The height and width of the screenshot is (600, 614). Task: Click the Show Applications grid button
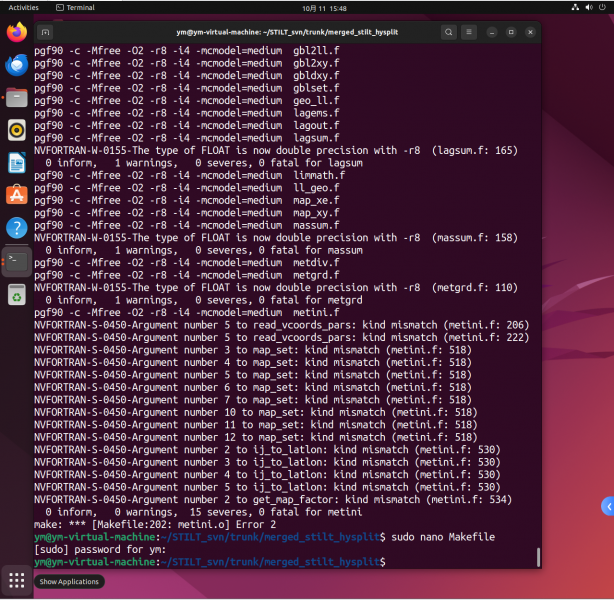[16, 580]
